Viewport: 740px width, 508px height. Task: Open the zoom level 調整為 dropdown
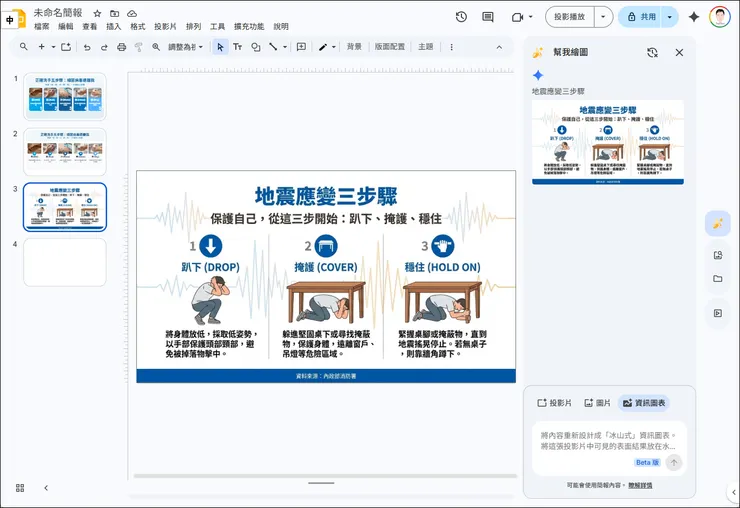point(185,47)
